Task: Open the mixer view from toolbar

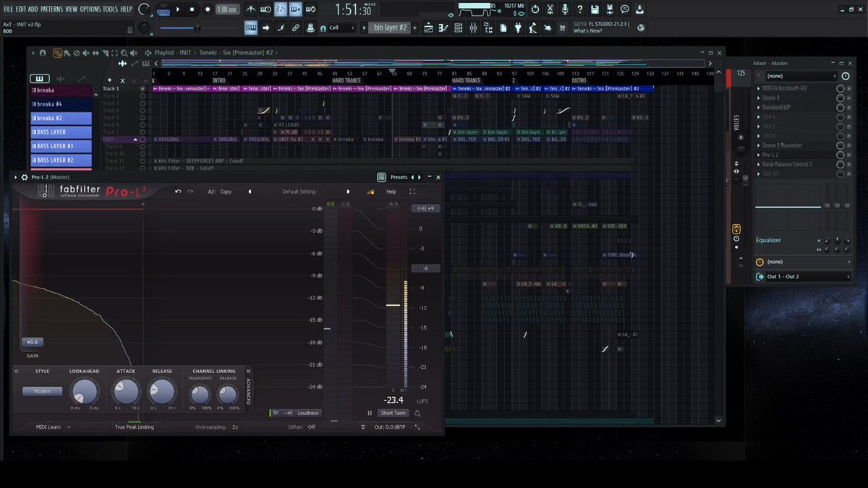Action: (473, 28)
